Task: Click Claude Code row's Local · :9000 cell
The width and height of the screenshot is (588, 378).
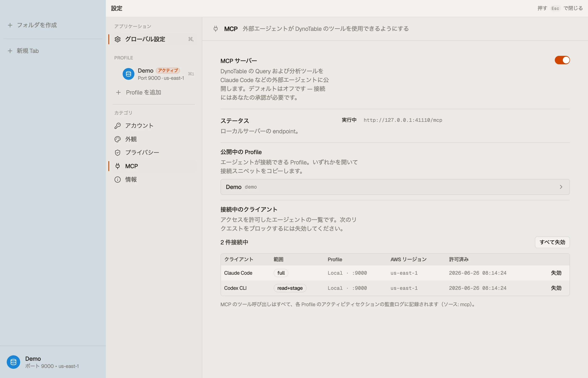Action: (347, 273)
